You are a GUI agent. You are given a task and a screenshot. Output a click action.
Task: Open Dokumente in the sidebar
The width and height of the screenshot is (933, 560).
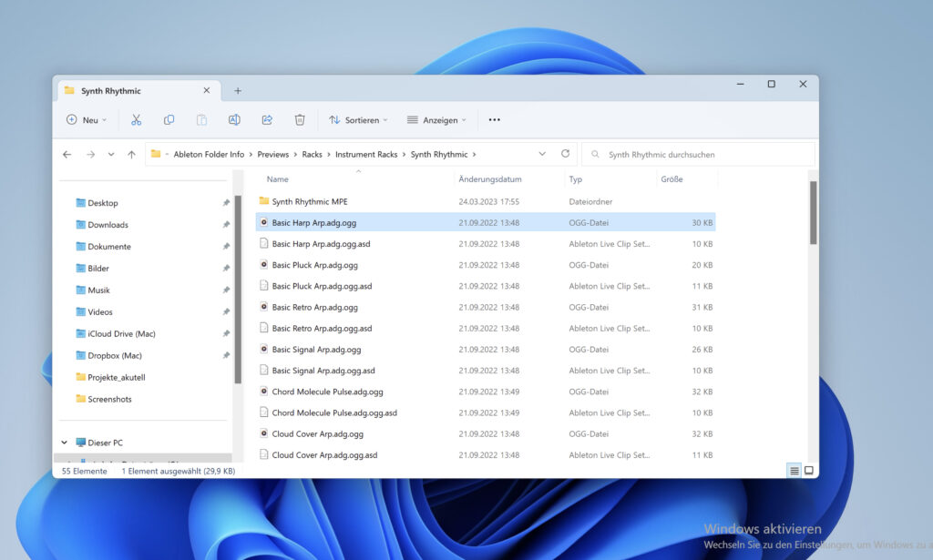109,246
